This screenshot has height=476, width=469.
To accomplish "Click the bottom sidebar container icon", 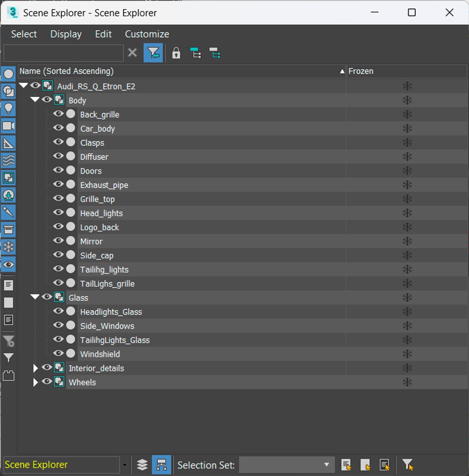I will click(x=8, y=376).
